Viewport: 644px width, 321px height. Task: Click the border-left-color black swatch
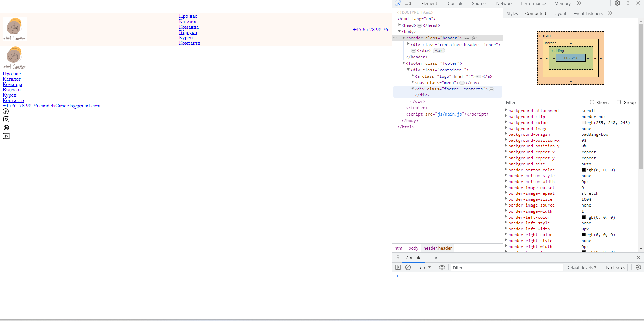(x=584, y=217)
